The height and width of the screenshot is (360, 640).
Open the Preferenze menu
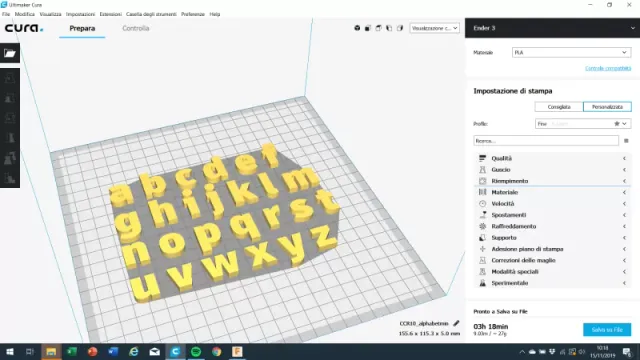(193, 14)
